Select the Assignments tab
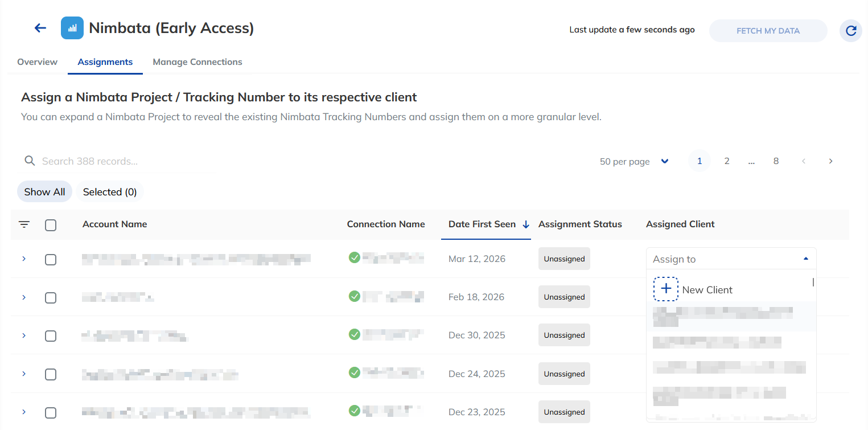Image resolution: width=868 pixels, height=430 pixels. pyautogui.click(x=105, y=62)
